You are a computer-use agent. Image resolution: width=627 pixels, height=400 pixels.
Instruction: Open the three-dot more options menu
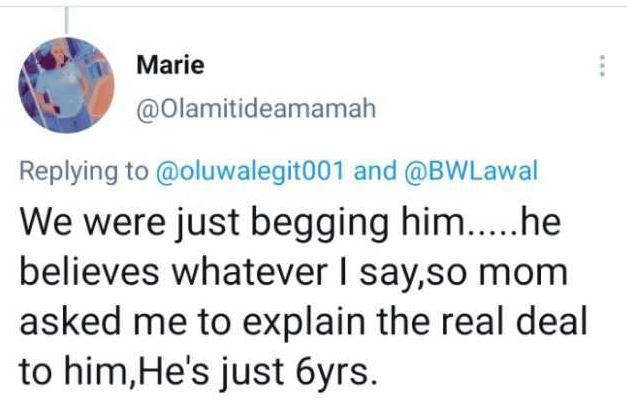click(602, 67)
